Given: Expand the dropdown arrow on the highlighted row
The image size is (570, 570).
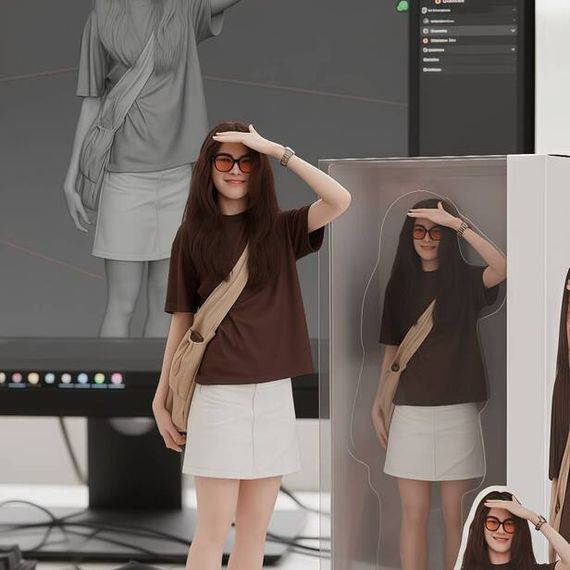Looking at the screenshot, I should 513,31.
